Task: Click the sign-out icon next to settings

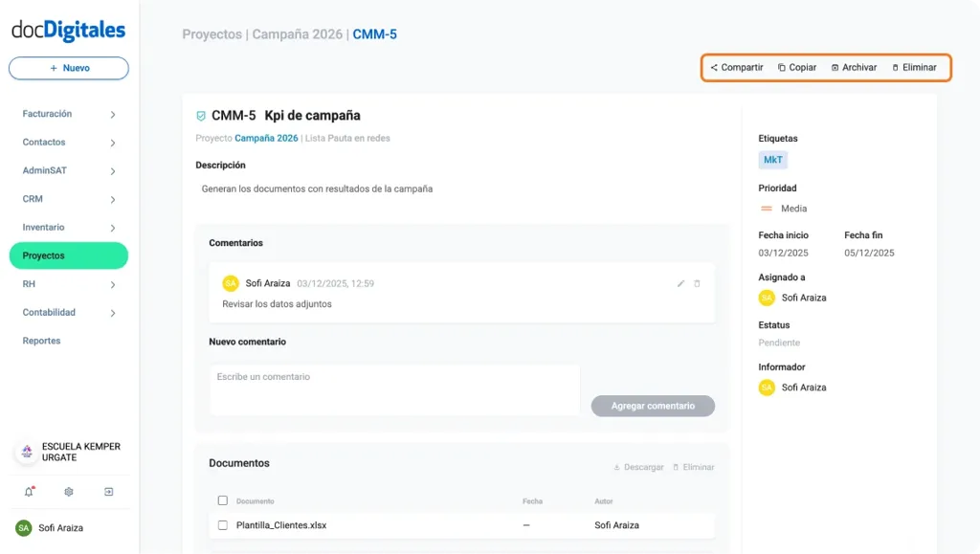Action: coord(108,492)
